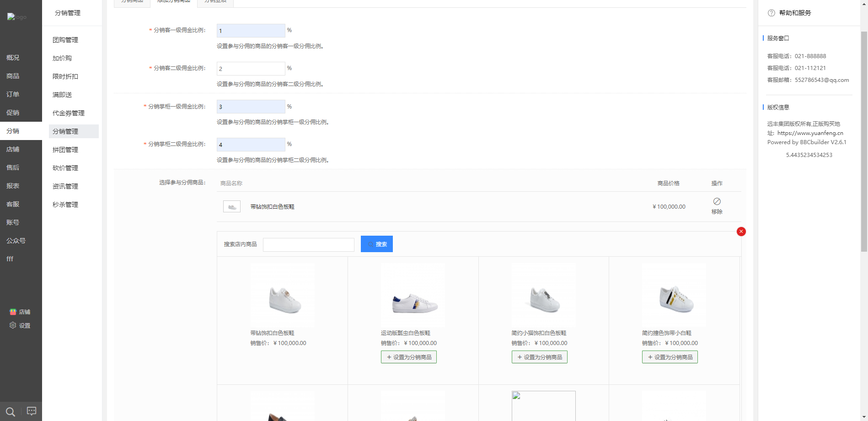Click the page vertical scrollbar
The height and width of the screenshot is (421, 868).
click(864, 142)
